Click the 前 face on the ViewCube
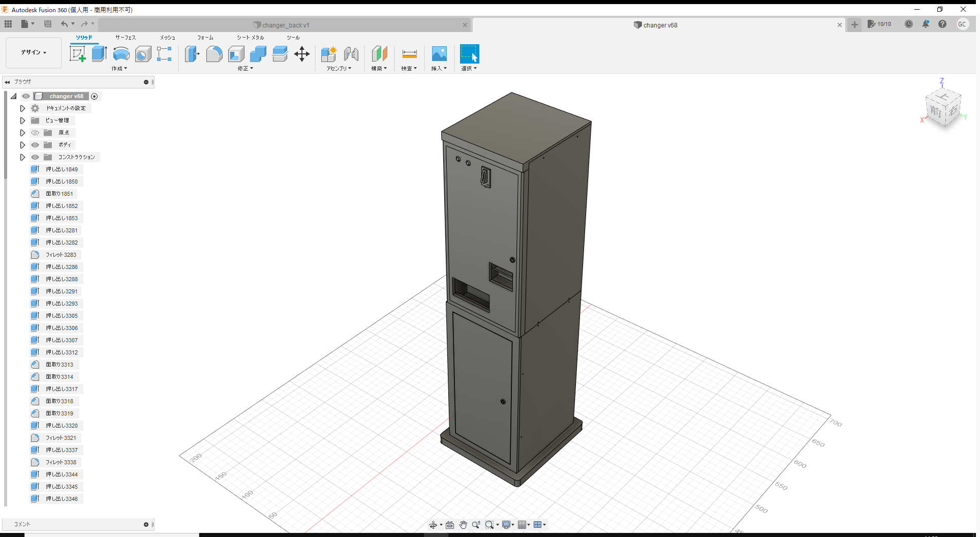Viewport: 980px width, 537px height. click(x=937, y=112)
